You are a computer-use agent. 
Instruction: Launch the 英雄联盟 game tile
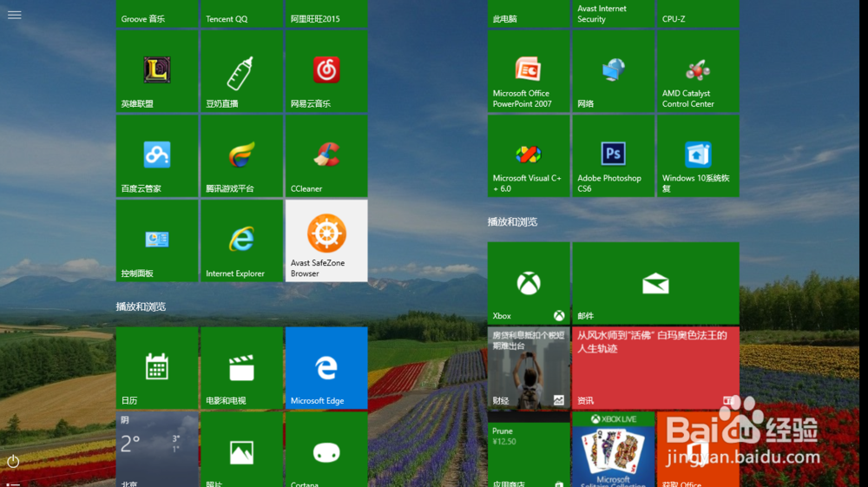[157, 71]
